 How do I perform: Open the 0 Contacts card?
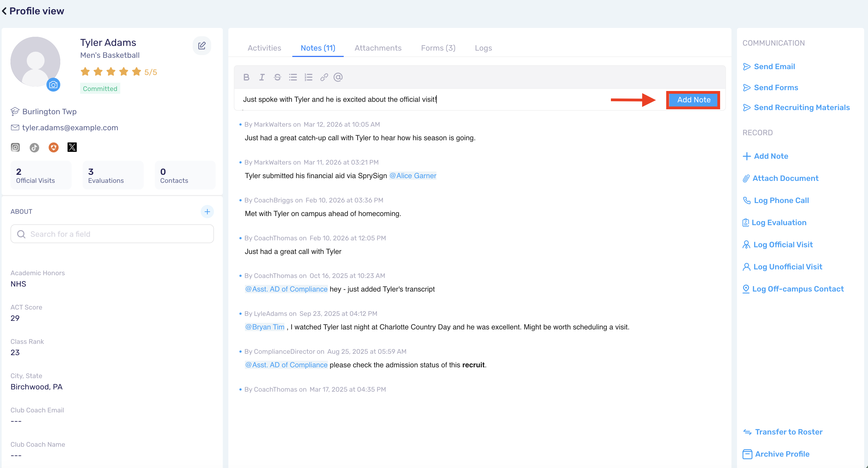tap(185, 175)
